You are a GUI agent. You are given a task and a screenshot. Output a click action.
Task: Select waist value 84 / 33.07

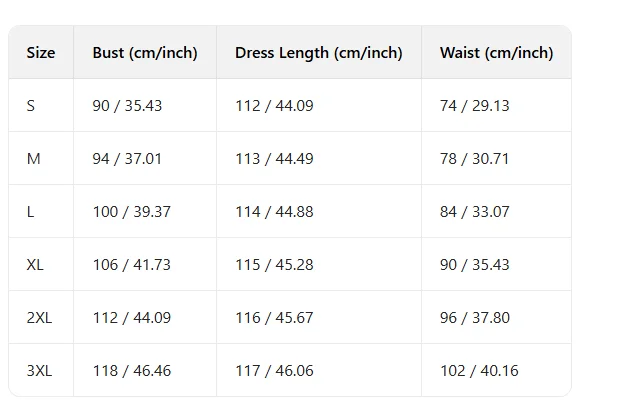[x=475, y=212]
